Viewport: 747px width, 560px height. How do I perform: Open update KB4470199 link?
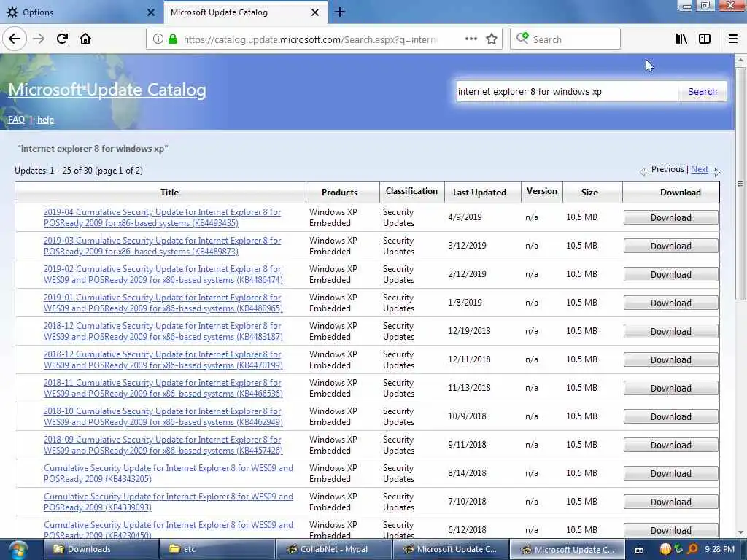coord(163,360)
